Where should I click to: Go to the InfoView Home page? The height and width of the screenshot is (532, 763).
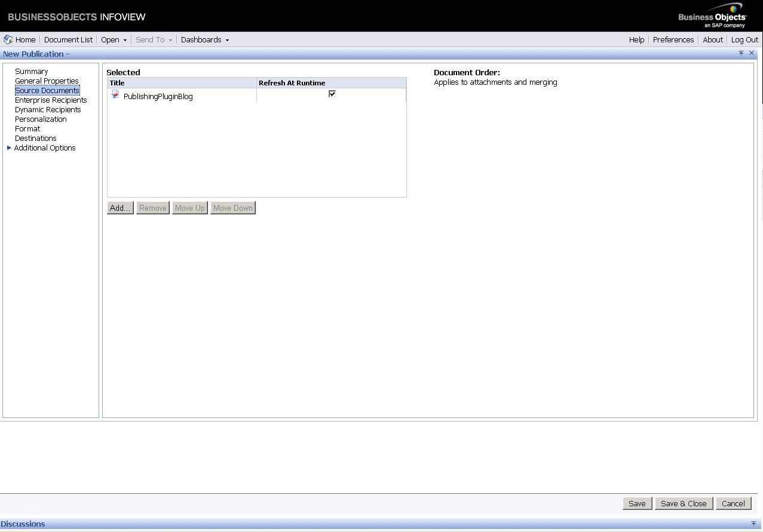click(x=20, y=40)
